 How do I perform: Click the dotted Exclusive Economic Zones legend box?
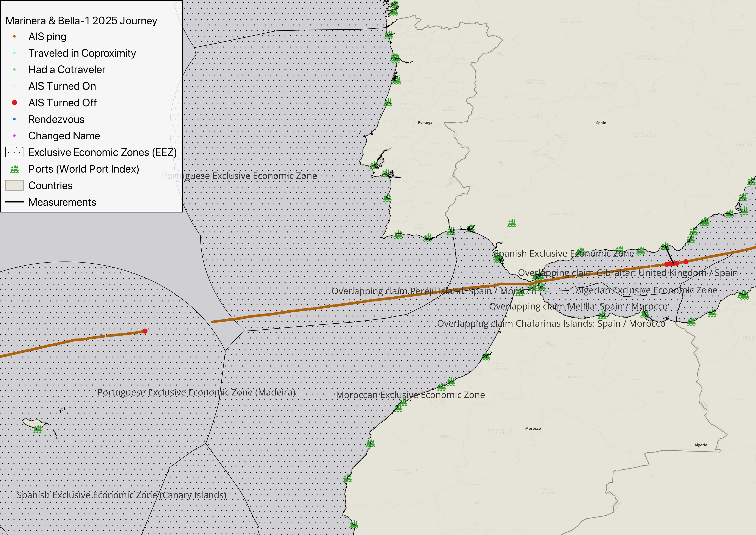pyautogui.click(x=14, y=152)
